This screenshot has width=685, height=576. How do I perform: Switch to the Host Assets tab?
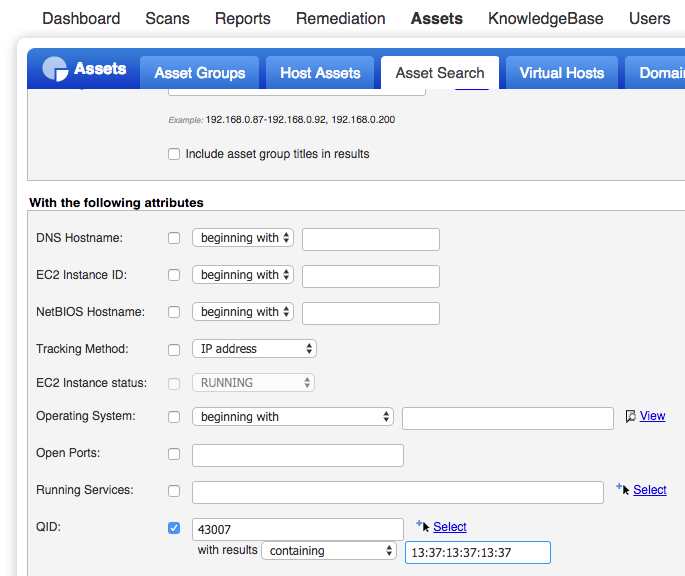tap(320, 73)
